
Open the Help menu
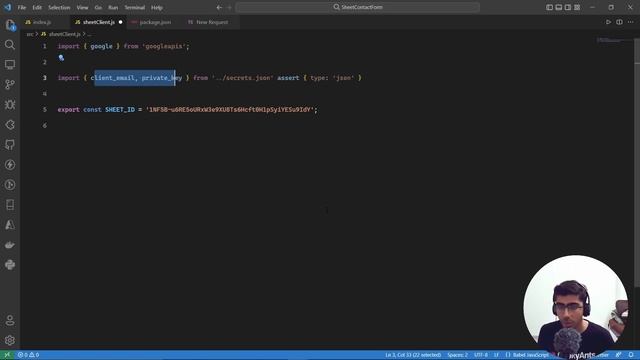(157, 7)
